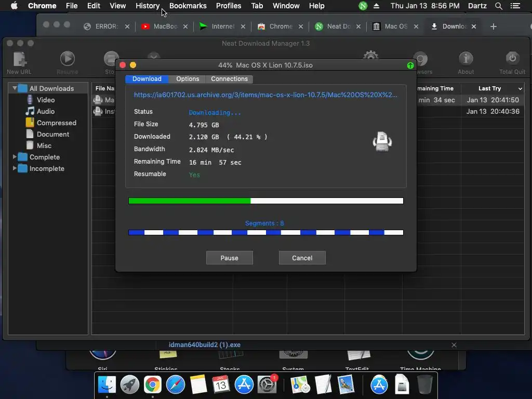Expand the Complete folder arrow
Image resolution: width=532 pixels, height=399 pixels.
pyautogui.click(x=15, y=157)
